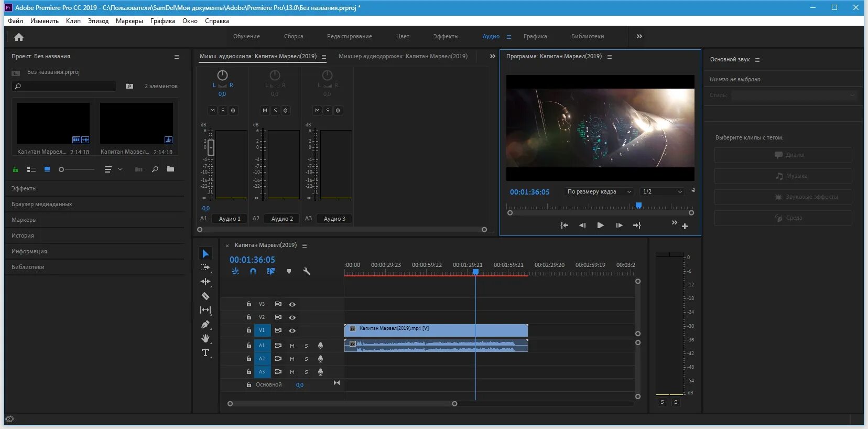
Task: Click the Музыка audio type button
Action: pyautogui.click(x=783, y=176)
